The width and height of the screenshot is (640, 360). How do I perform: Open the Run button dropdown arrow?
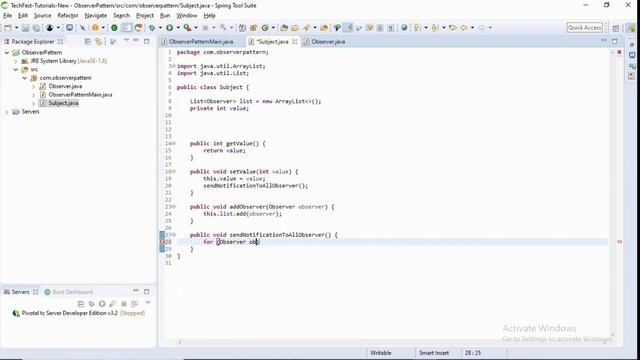click(x=178, y=28)
